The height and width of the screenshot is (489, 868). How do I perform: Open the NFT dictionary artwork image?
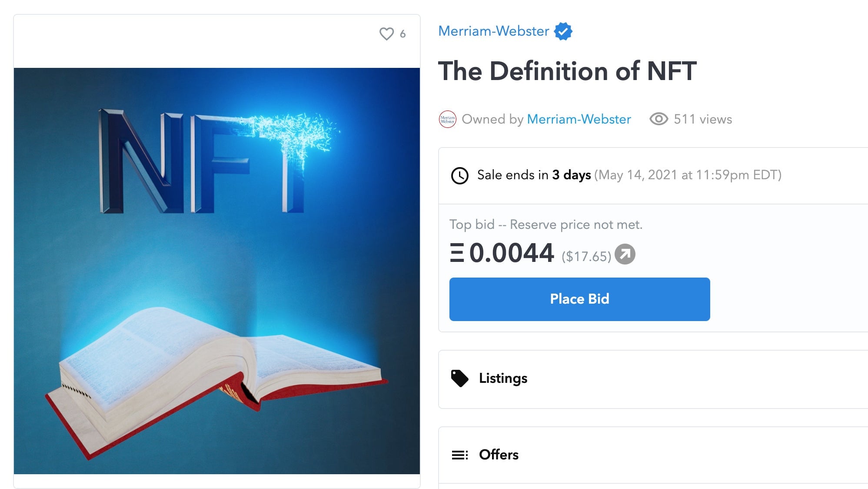[x=217, y=271]
